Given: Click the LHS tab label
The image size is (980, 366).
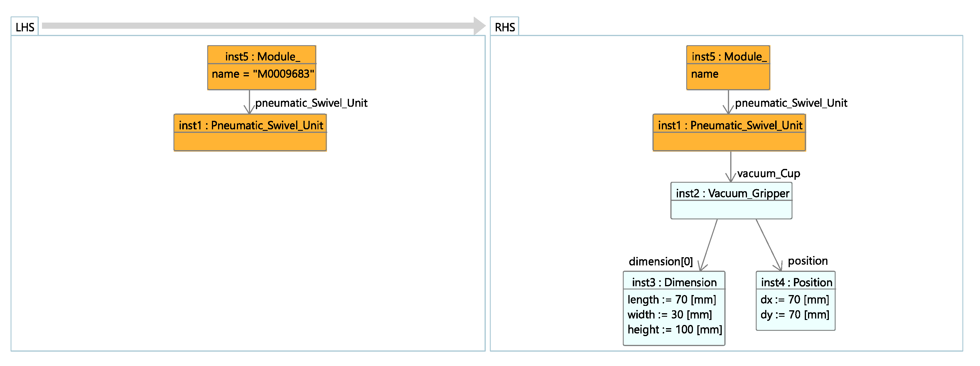Looking at the screenshot, I should [25, 27].
